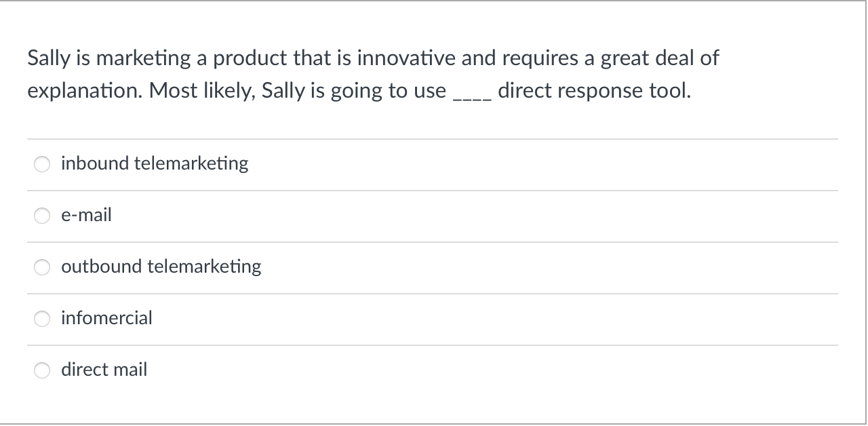Select the infomercial radio button
The image size is (868, 426).
[42, 318]
